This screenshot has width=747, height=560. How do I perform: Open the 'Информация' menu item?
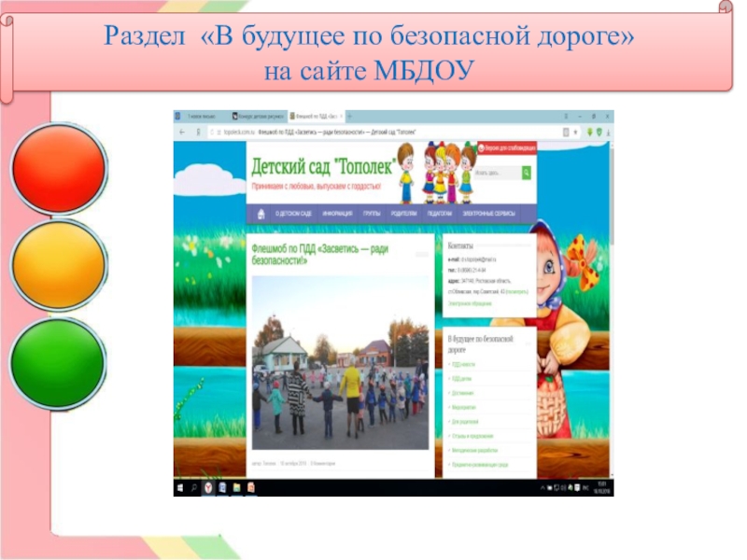[337, 214]
